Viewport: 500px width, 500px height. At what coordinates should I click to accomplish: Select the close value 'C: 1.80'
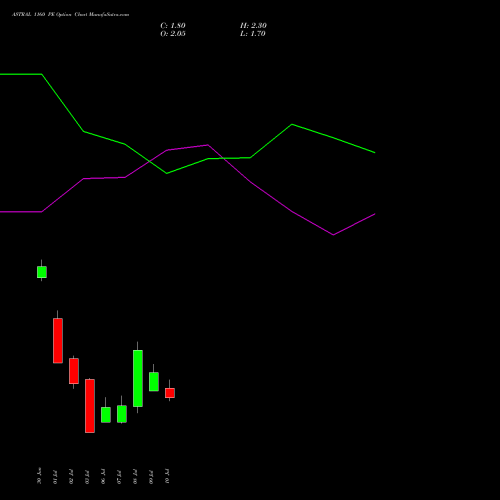173,26
